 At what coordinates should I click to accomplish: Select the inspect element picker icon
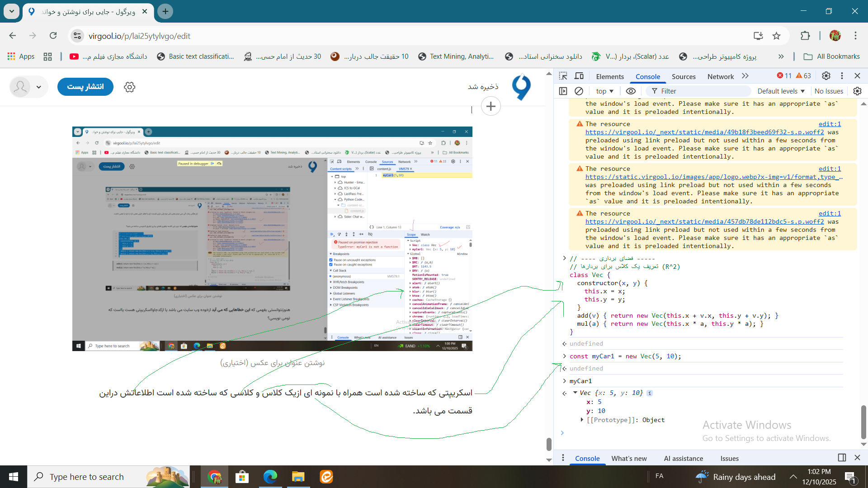point(563,76)
